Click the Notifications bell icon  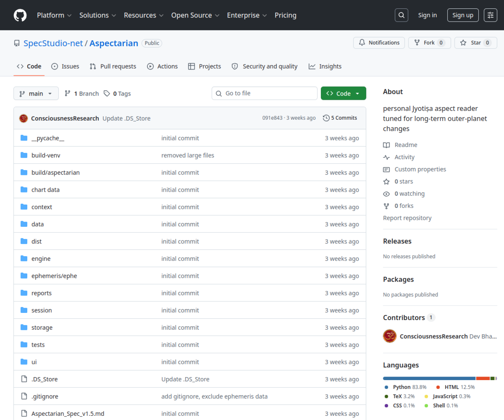pos(362,43)
